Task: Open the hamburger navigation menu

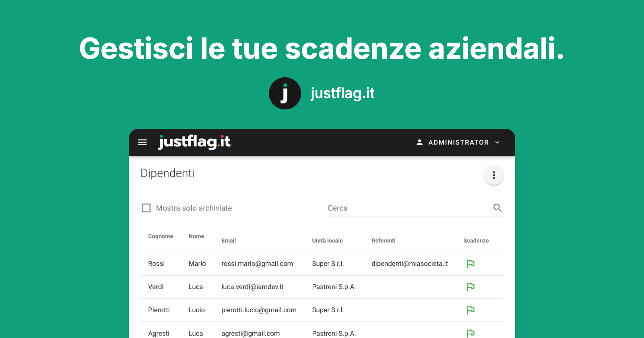Action: click(x=142, y=142)
